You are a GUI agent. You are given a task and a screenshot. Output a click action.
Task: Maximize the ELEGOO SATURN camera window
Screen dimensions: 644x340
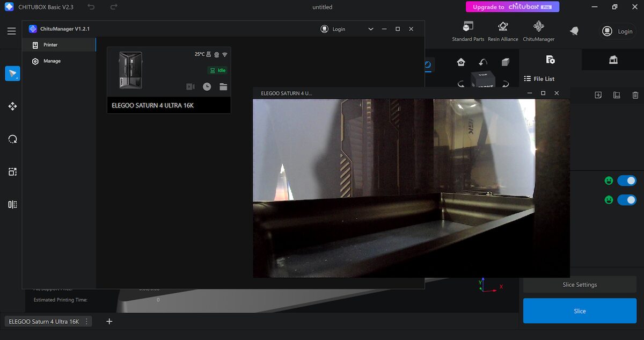click(543, 93)
